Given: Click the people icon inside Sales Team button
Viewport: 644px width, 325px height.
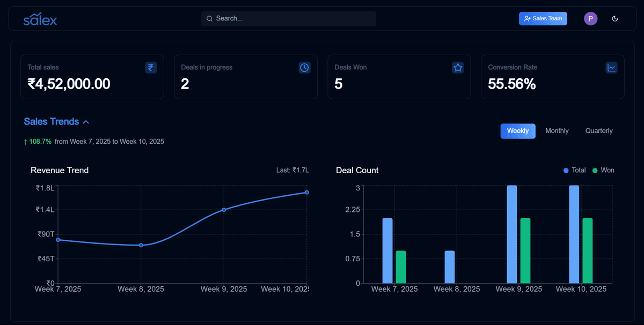Looking at the screenshot, I should click(x=526, y=18).
